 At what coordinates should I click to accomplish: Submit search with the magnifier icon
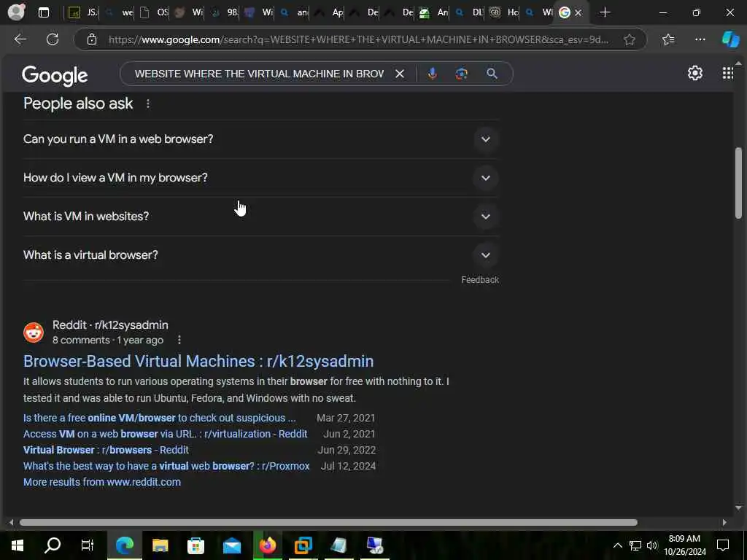click(x=492, y=74)
